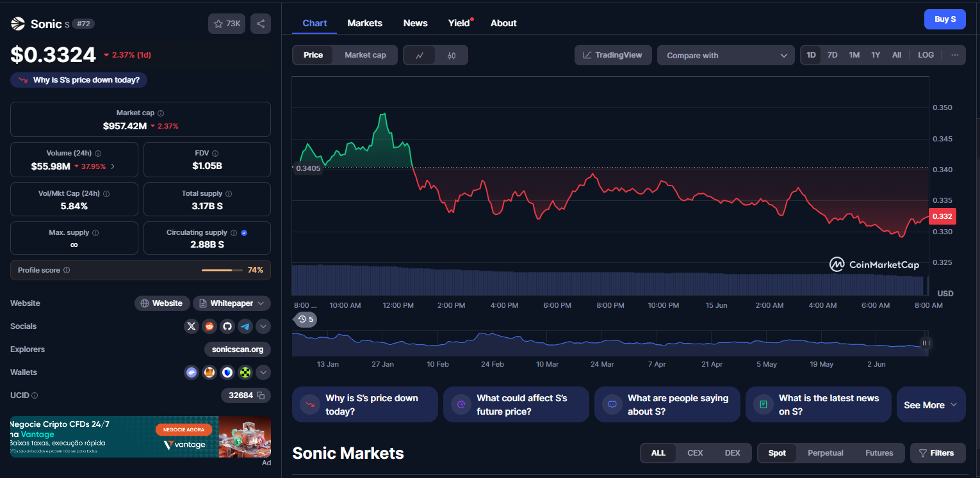Open the Compare with dropdown

click(x=726, y=55)
